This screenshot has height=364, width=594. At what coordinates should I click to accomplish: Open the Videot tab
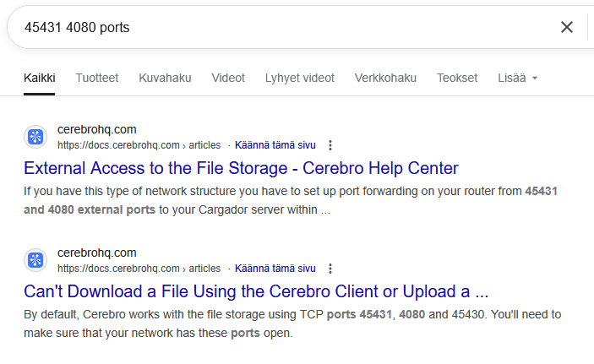(228, 78)
